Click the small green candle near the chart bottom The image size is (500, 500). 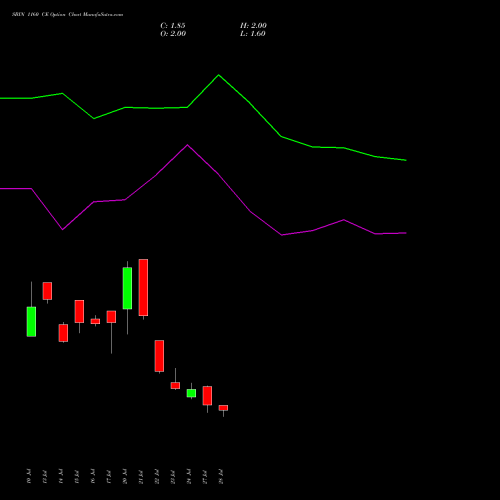tap(191, 393)
